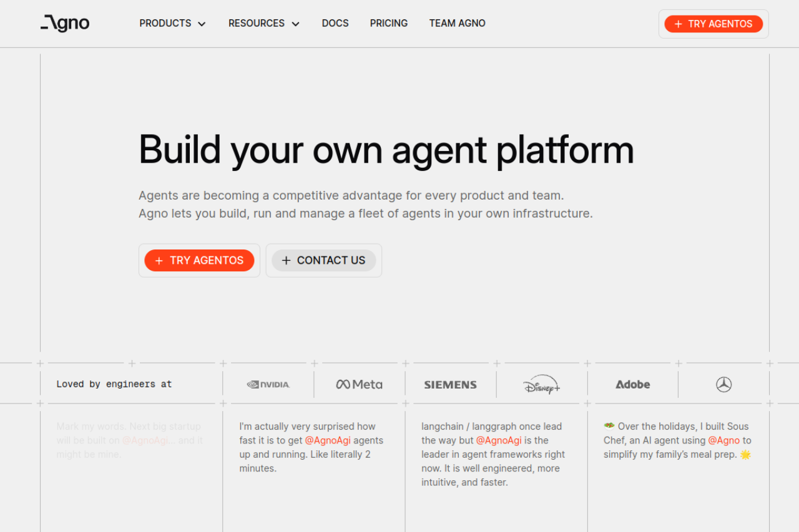Click the 'Build your own agent platform' headline

(x=386, y=150)
